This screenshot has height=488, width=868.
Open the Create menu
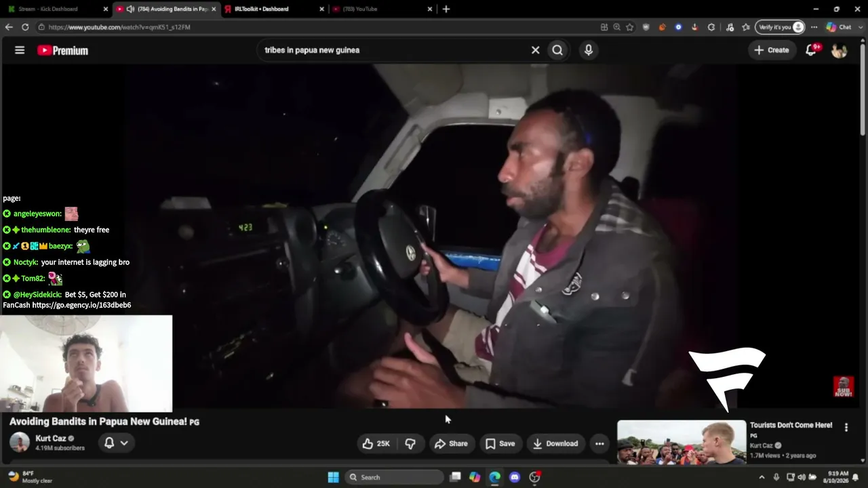772,50
